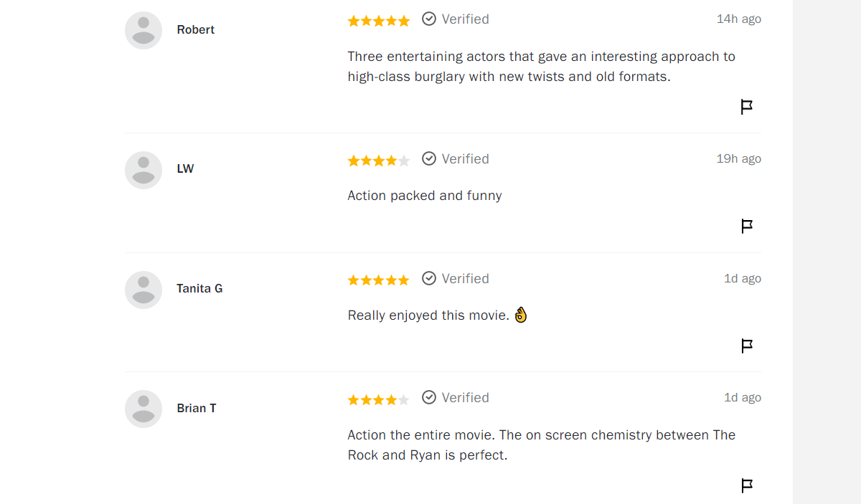
Task: Flag Brian T's review
Action: tap(746, 485)
